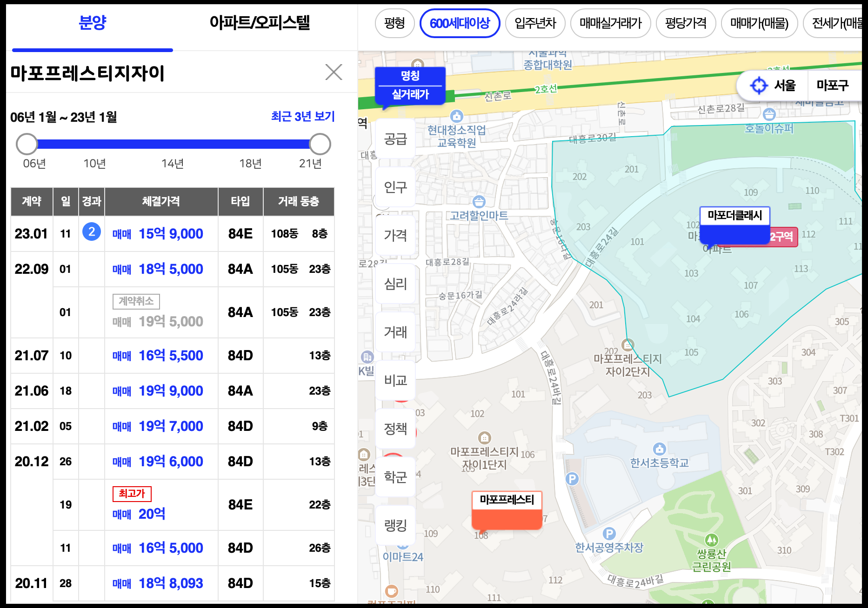Click the 마포프레스티지자이1단지 building icon
The image size is (868, 608).
tap(484, 438)
